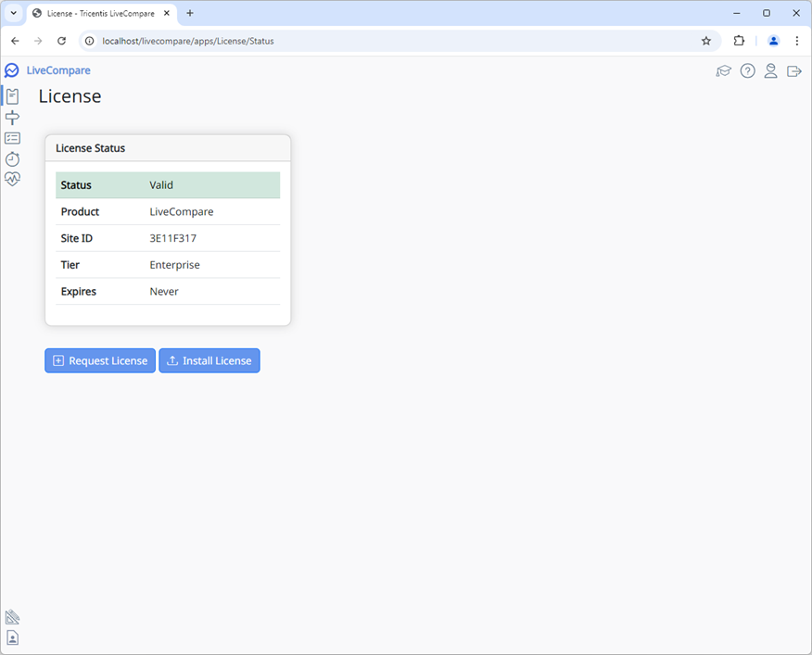Open the user profile icon in header
Screen dimensions: 812x655
(x=770, y=71)
